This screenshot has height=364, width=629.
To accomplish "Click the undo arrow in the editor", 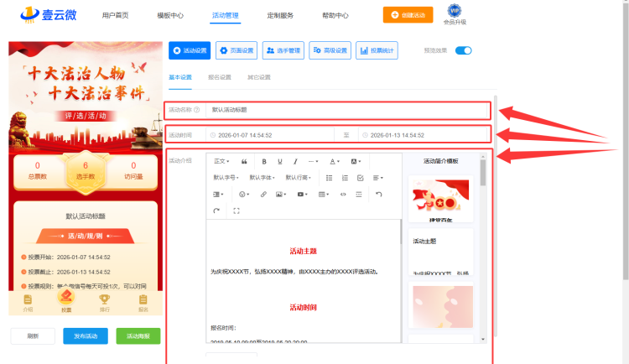I will [378, 194].
